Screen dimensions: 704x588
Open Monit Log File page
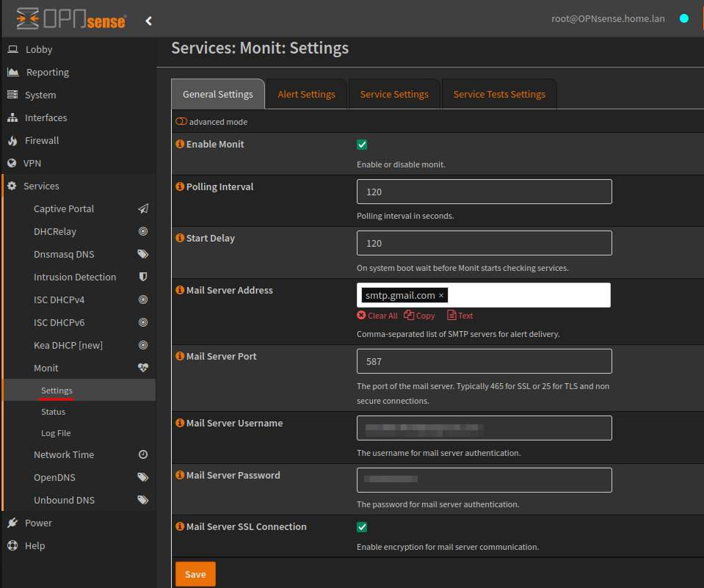56,433
